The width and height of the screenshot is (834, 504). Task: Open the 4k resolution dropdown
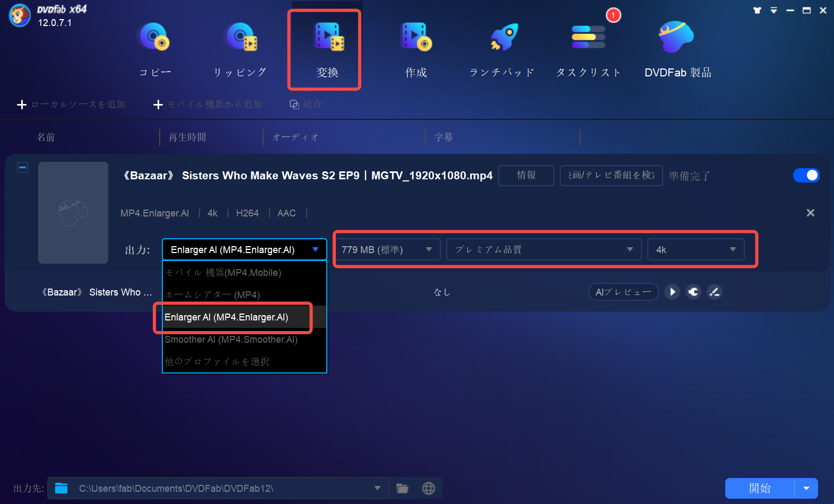(x=696, y=249)
